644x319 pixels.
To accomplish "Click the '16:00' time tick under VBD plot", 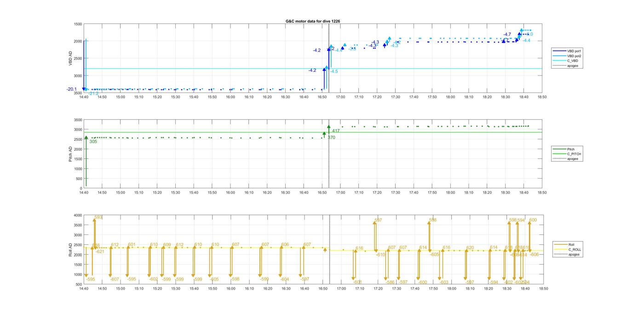I will pyautogui.click(x=230, y=97).
